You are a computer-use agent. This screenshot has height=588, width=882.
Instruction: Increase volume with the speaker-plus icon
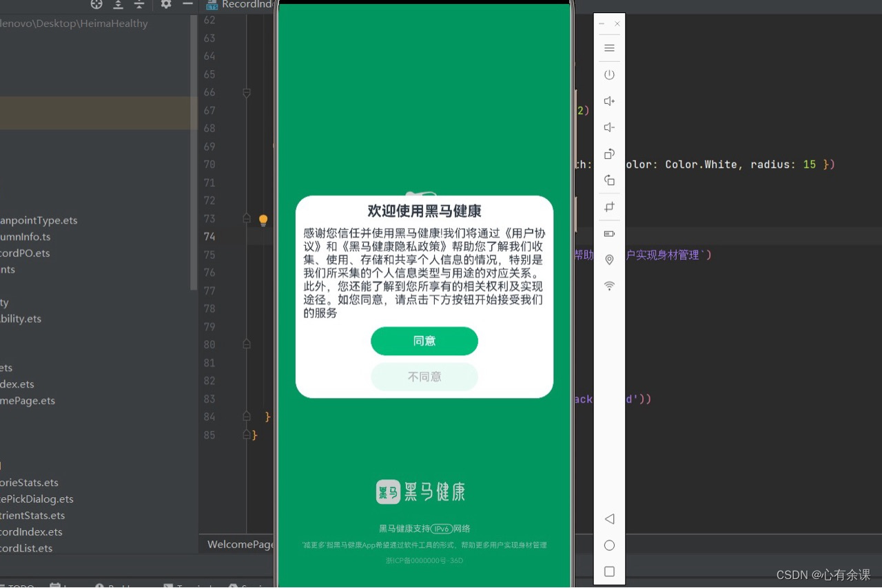(609, 101)
